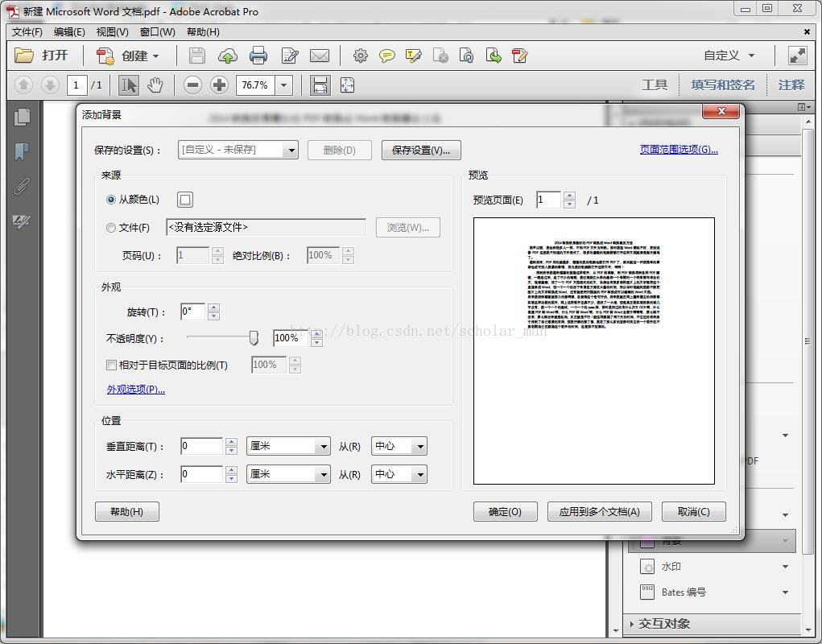Click the 保存设置 button

pos(421,151)
